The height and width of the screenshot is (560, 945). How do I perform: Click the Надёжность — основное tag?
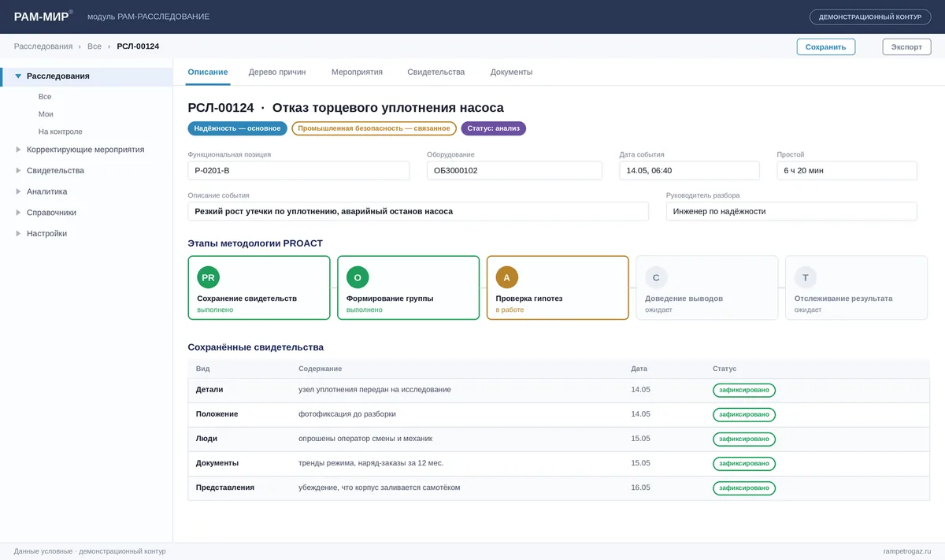[237, 128]
